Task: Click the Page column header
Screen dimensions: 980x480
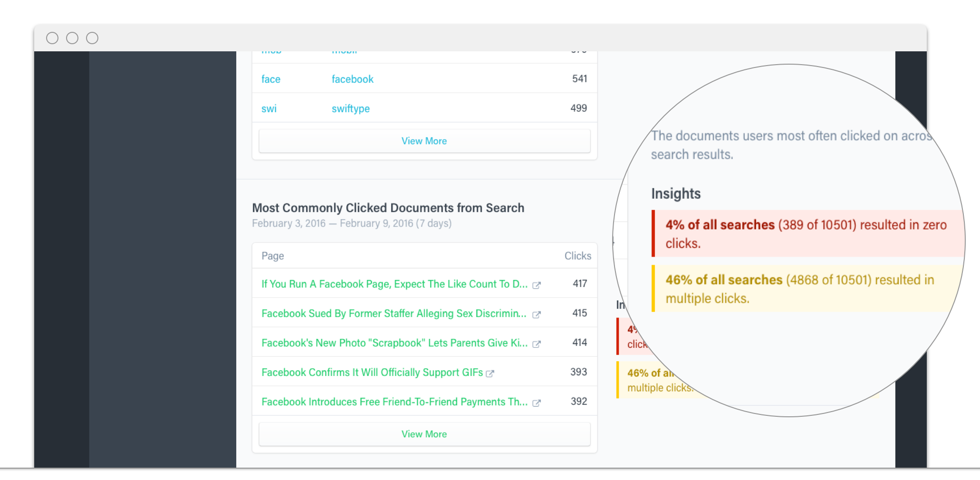Action: coord(273,256)
